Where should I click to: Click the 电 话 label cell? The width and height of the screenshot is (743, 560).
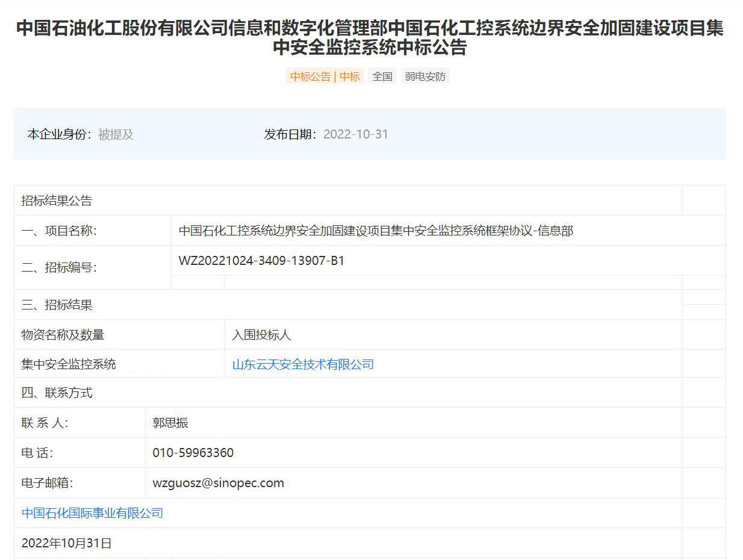(x=79, y=453)
